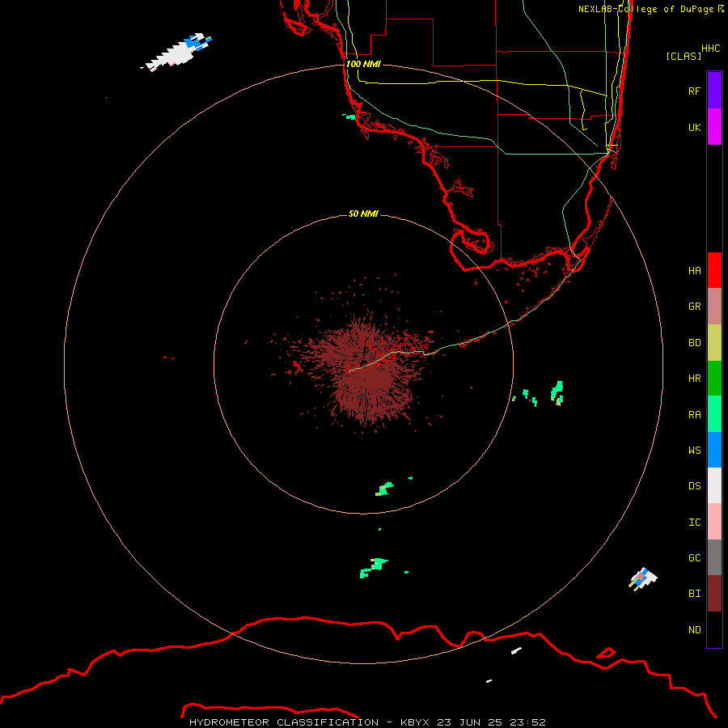Click the HA legend label
The height and width of the screenshot is (728, 728).
tap(694, 271)
